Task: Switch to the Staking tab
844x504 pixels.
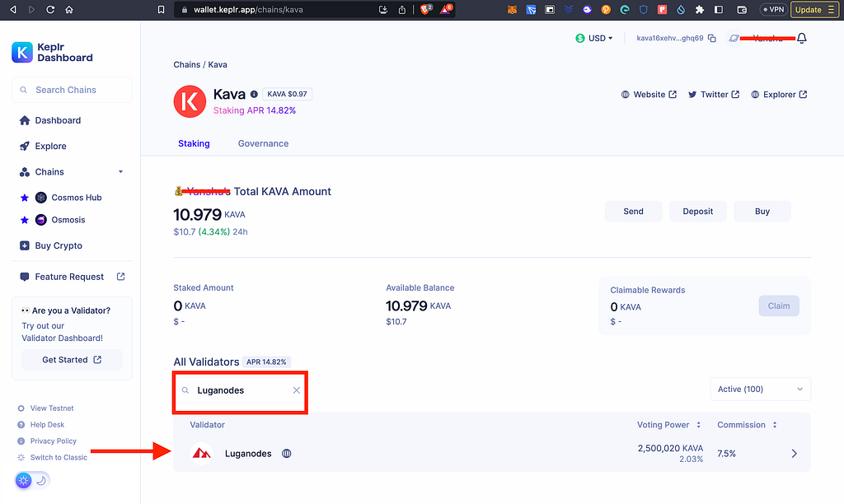Action: 194,143
